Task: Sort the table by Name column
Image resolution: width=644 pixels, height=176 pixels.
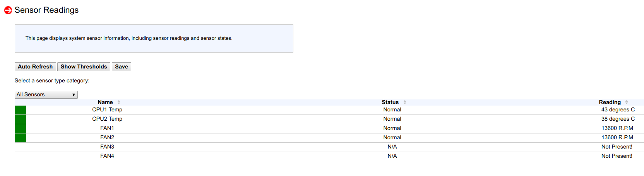Action: click(119, 103)
